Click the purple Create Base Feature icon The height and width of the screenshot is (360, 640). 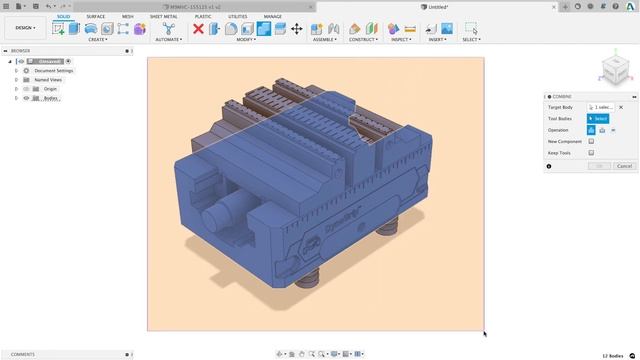coord(140,29)
